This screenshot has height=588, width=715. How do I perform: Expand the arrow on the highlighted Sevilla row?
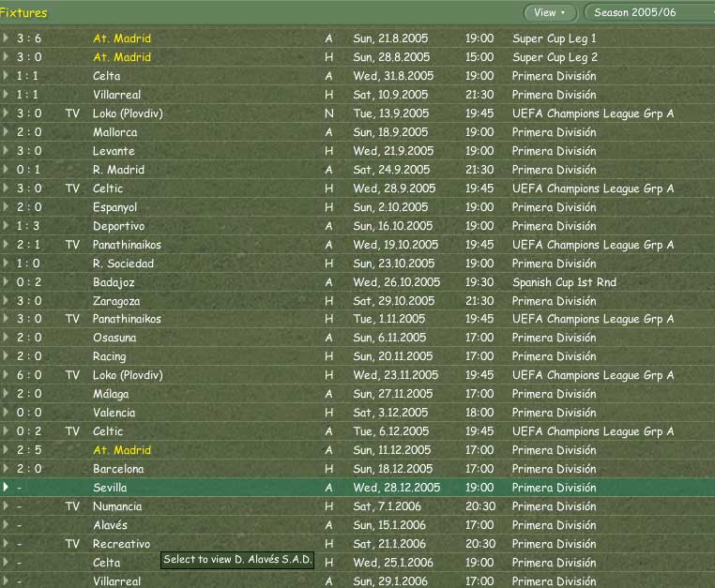click(6, 487)
